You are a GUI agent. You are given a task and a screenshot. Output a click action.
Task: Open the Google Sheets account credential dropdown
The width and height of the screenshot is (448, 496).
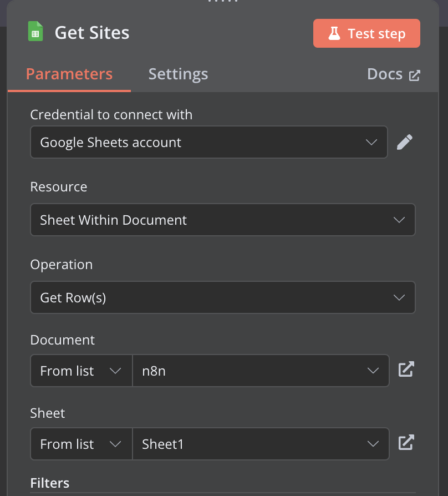209,142
